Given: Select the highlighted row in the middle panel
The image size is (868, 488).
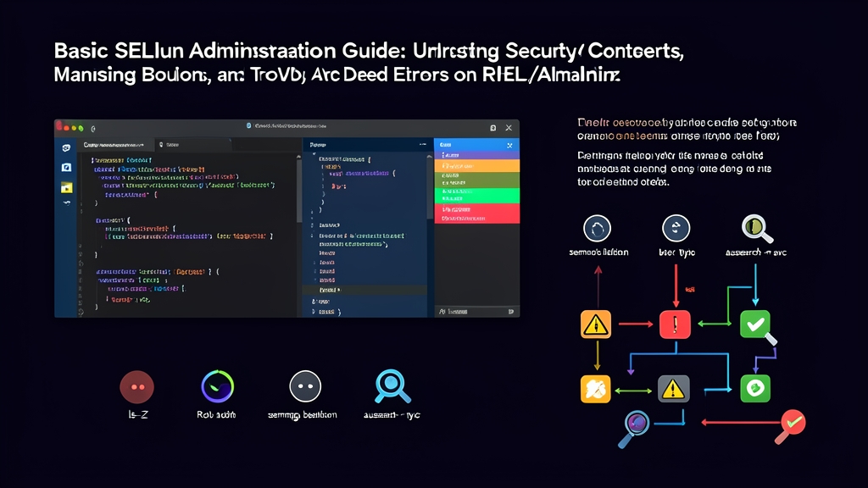Looking at the screenshot, I should [364, 290].
